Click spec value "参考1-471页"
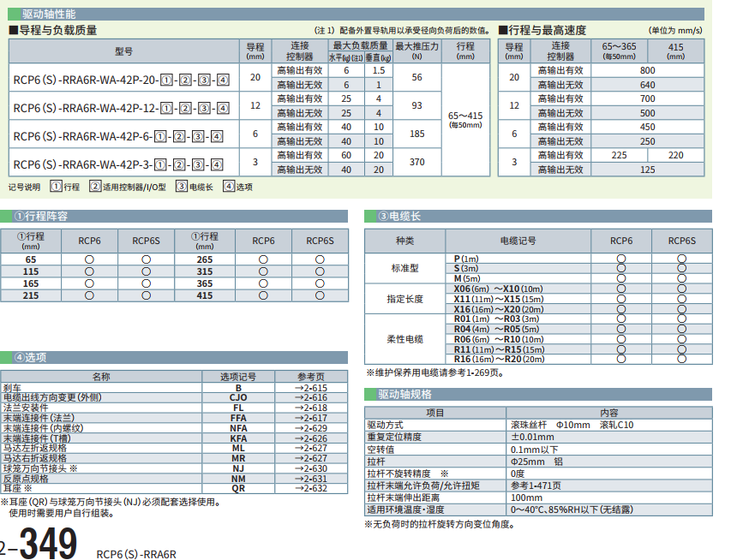Image resolution: width=731 pixels, height=560 pixels. pos(536,486)
